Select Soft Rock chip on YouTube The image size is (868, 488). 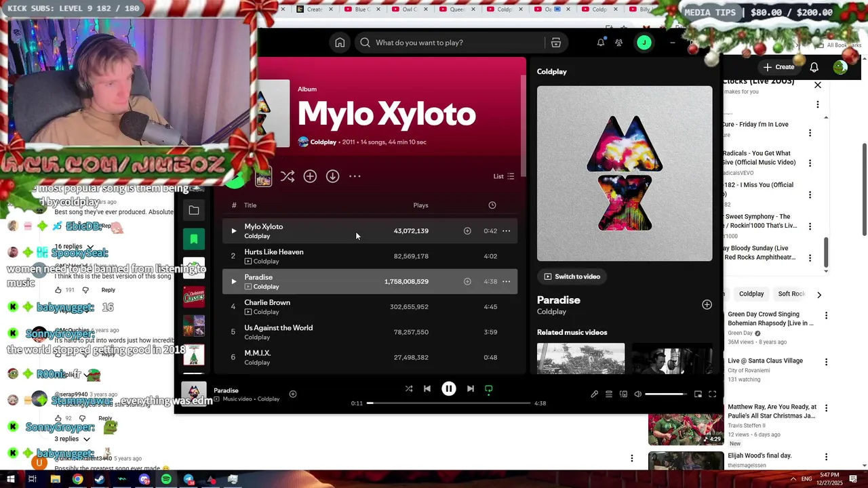click(x=791, y=294)
